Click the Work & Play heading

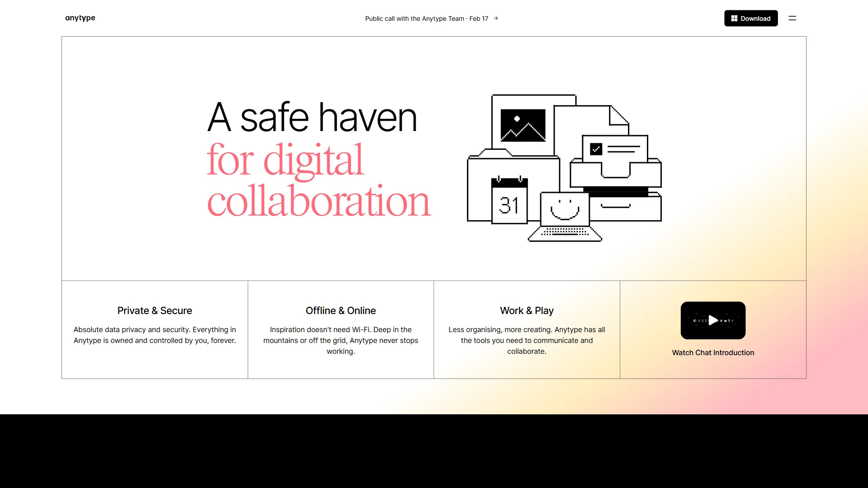tap(527, 311)
